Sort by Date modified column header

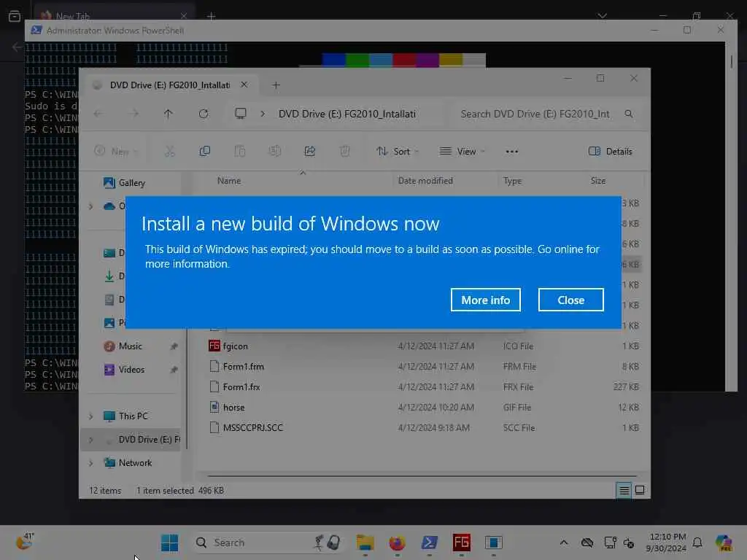425,181
